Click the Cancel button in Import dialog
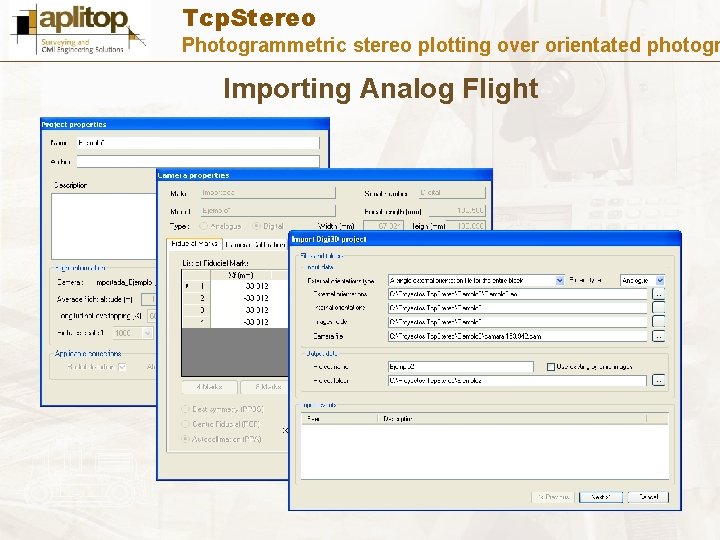720x540 pixels. click(x=648, y=497)
